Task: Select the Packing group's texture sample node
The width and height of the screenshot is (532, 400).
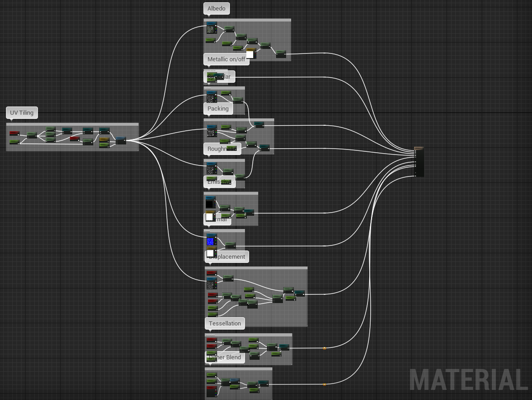Action: pos(211,131)
